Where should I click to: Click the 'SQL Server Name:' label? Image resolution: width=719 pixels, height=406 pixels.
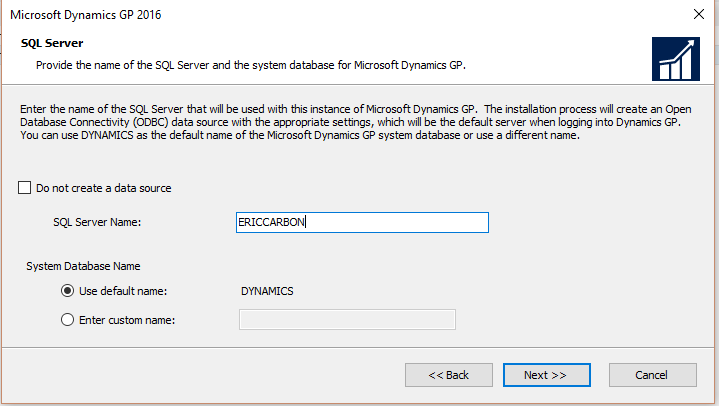(97, 222)
